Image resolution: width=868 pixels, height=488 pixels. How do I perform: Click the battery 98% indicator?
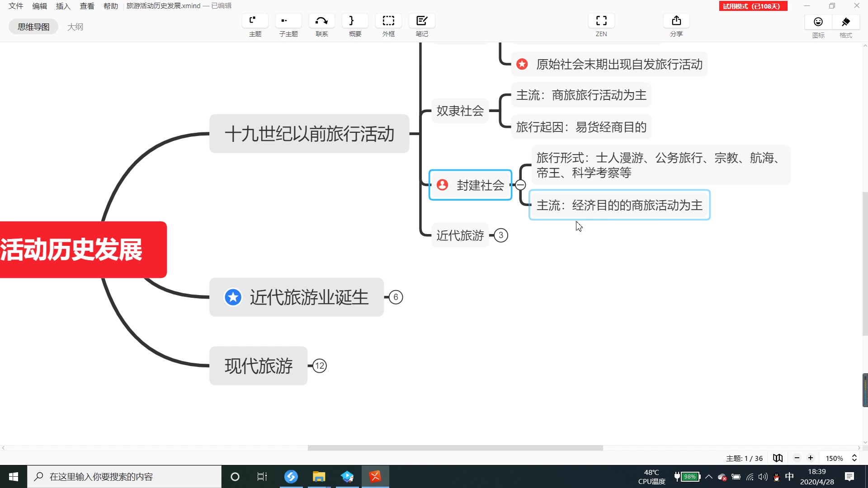(x=687, y=477)
